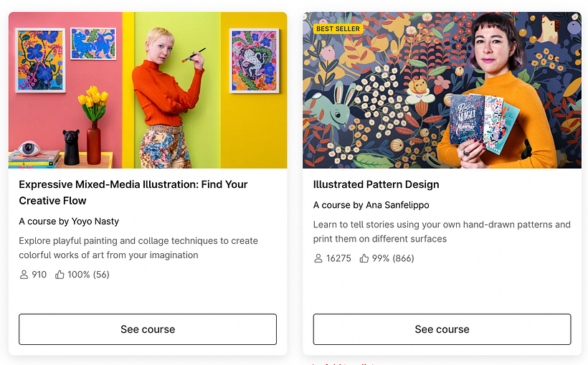The width and height of the screenshot is (588, 365).
Task: Click A course by Yoyo Nasty
Action: pos(69,222)
